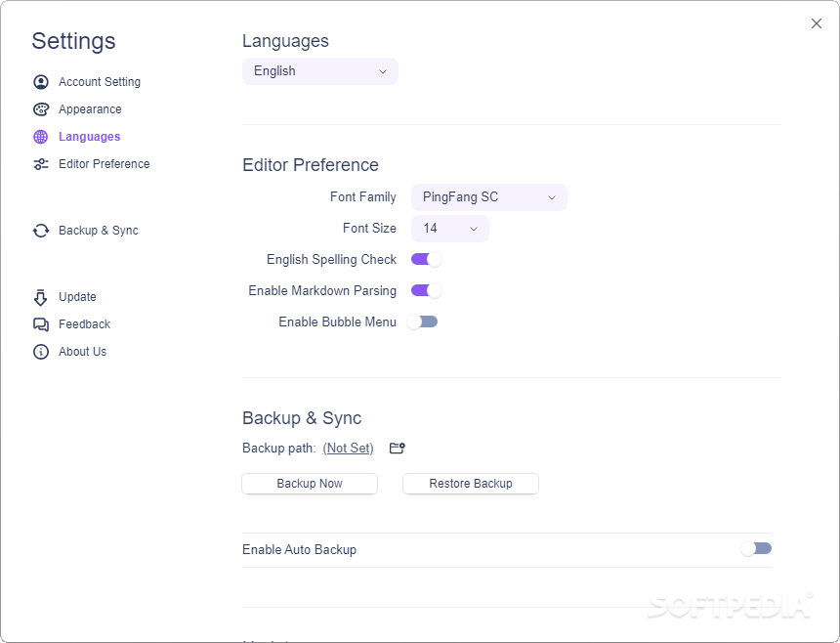Turn on Enable Bubble Menu switch

(x=422, y=321)
